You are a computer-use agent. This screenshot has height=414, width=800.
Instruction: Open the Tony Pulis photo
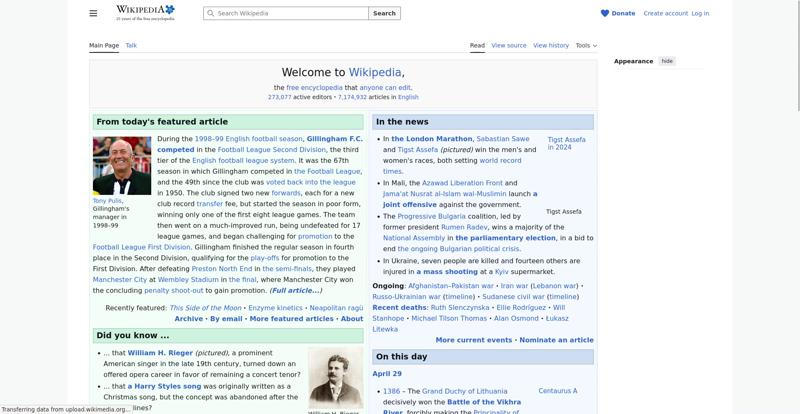tap(122, 166)
